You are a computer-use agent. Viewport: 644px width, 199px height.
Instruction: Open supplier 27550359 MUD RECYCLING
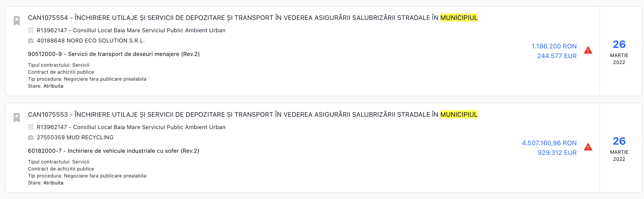click(75, 137)
